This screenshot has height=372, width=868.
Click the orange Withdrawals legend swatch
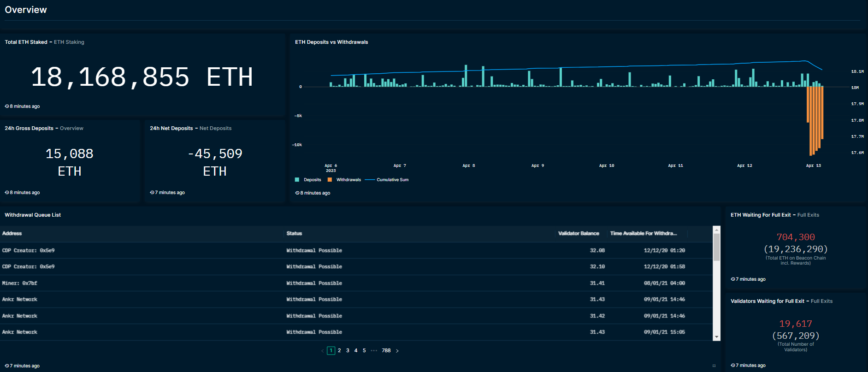point(330,180)
